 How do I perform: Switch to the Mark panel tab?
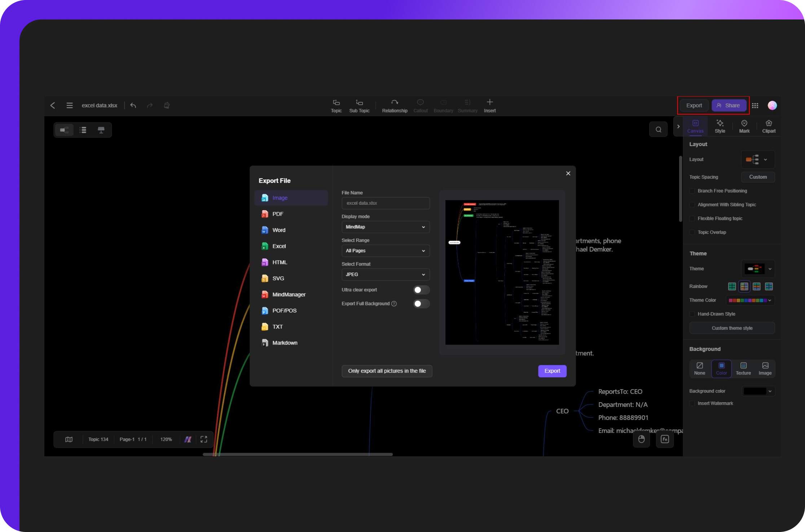click(744, 126)
